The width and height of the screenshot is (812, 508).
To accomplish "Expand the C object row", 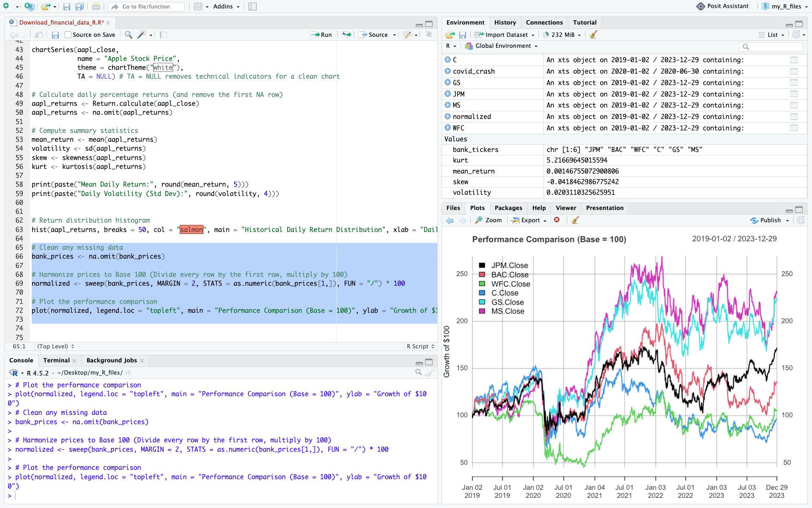I will tap(448, 60).
